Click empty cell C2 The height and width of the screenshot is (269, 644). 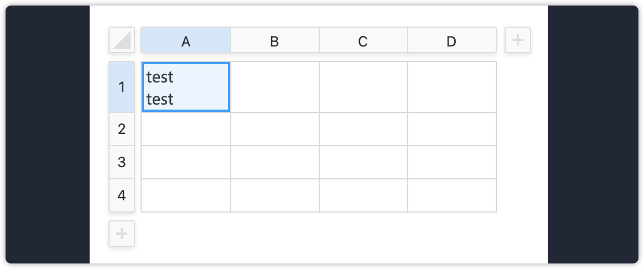click(x=363, y=129)
